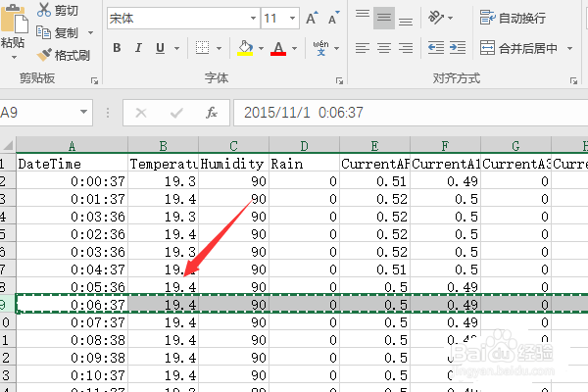Expand the Underline style dropdown
Screen dimensions: 588x392
[x=176, y=48]
